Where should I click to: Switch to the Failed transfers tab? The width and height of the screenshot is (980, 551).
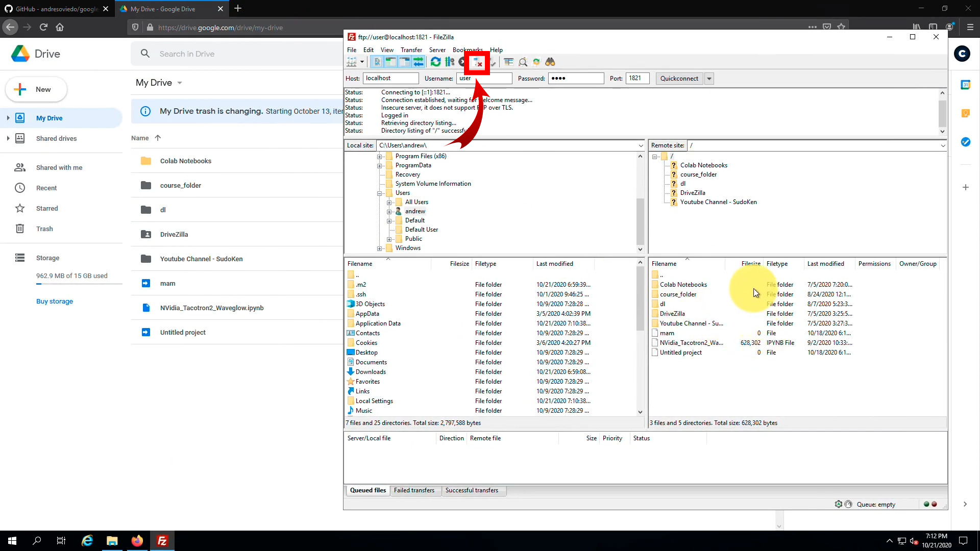414,490
